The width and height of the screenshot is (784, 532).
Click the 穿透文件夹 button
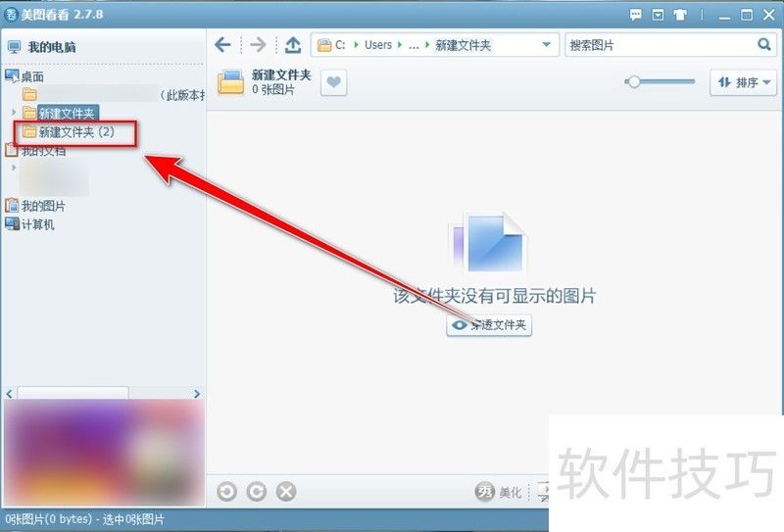coord(489,325)
